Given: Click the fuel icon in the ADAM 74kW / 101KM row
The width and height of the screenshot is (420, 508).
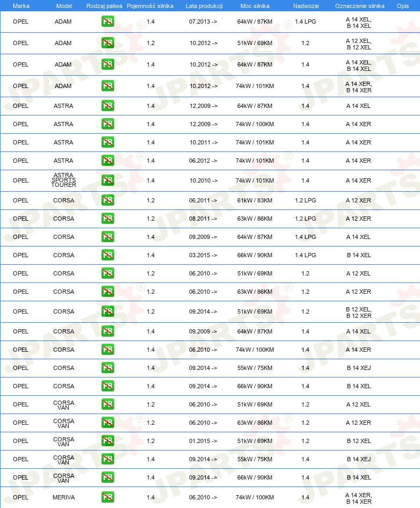Looking at the screenshot, I should [107, 86].
